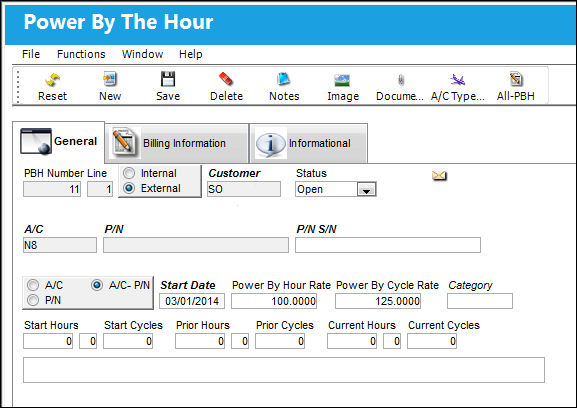Open the A/C Type airplane icon
The height and width of the screenshot is (408, 577).
coord(457,79)
